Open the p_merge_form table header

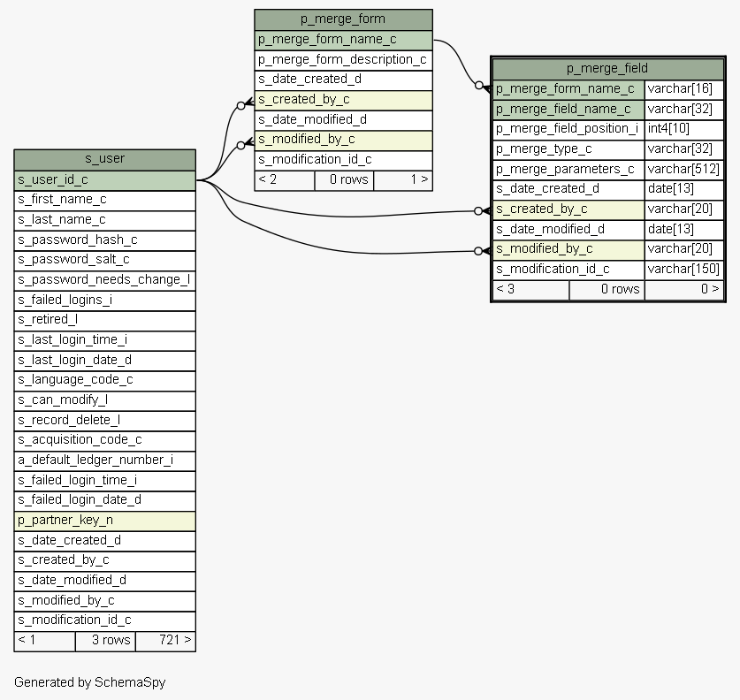(343, 19)
